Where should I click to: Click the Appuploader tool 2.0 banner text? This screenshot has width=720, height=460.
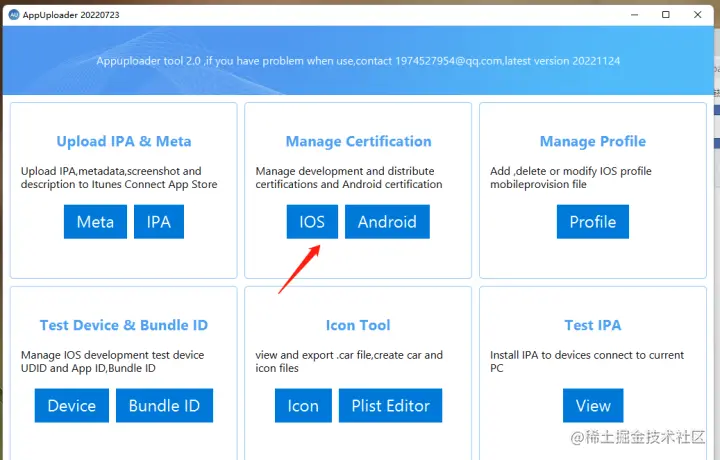(358, 61)
